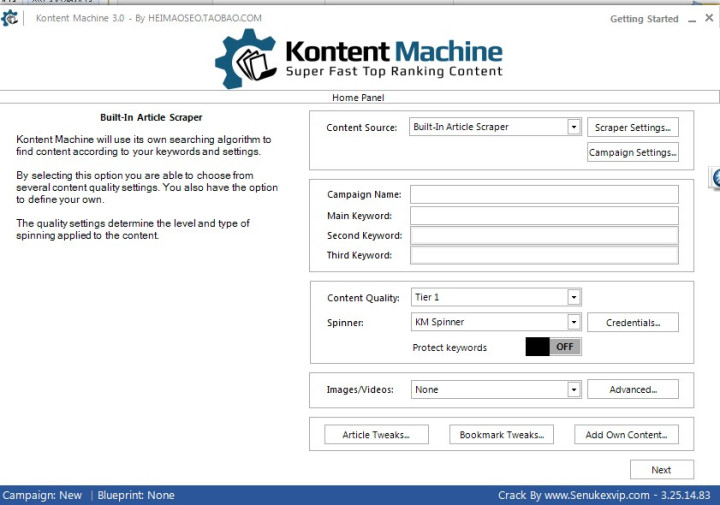Click the Credentials button
This screenshot has width=720, height=505.
tap(633, 322)
